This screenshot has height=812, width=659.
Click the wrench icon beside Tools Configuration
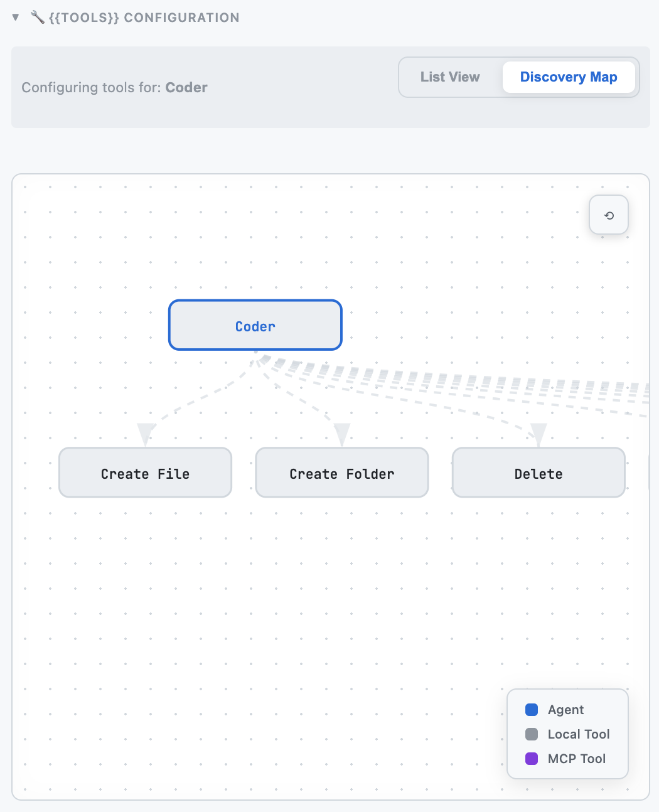point(38,17)
